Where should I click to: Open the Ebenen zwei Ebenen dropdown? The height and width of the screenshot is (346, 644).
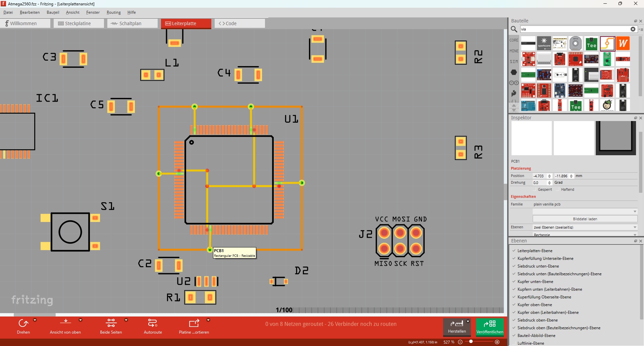point(585,227)
